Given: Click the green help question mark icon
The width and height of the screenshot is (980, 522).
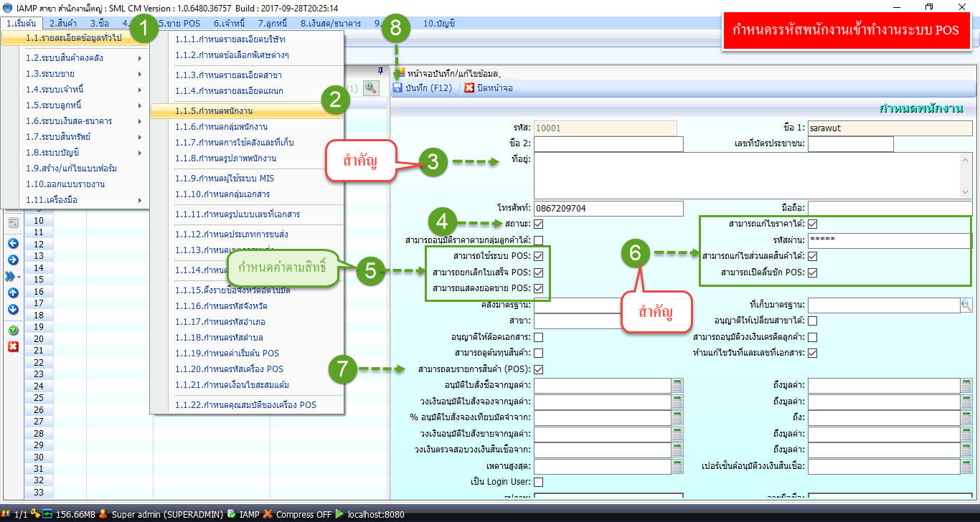Looking at the screenshot, I should [13, 331].
